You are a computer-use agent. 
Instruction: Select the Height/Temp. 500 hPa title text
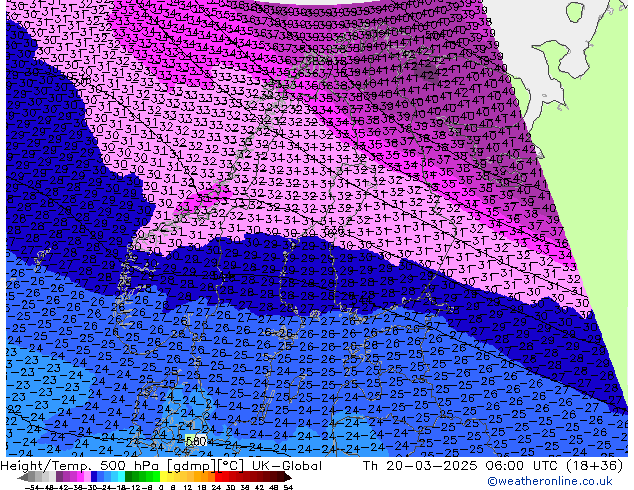pyautogui.click(x=80, y=466)
